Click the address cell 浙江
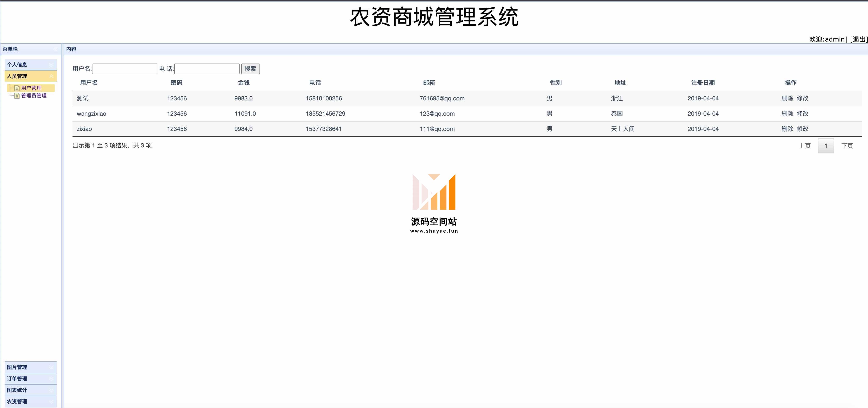 (617, 98)
